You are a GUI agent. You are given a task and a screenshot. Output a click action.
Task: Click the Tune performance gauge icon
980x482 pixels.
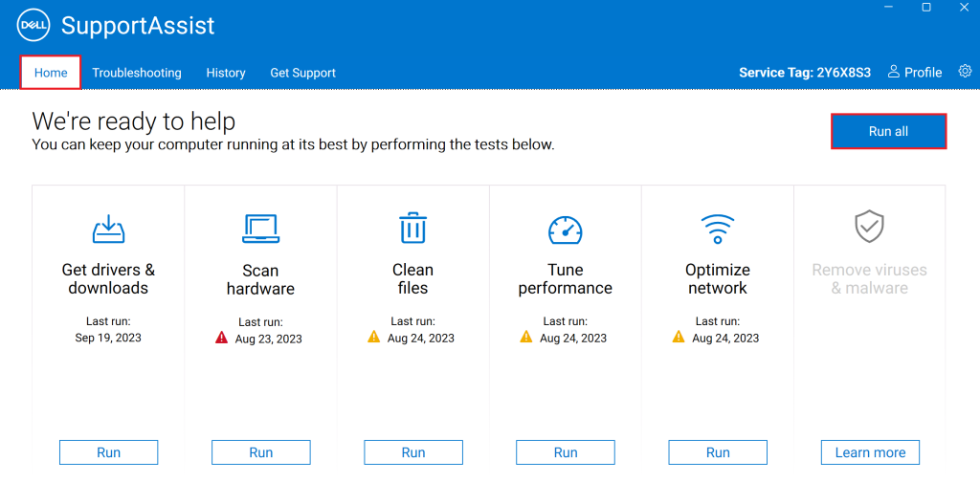click(x=565, y=230)
